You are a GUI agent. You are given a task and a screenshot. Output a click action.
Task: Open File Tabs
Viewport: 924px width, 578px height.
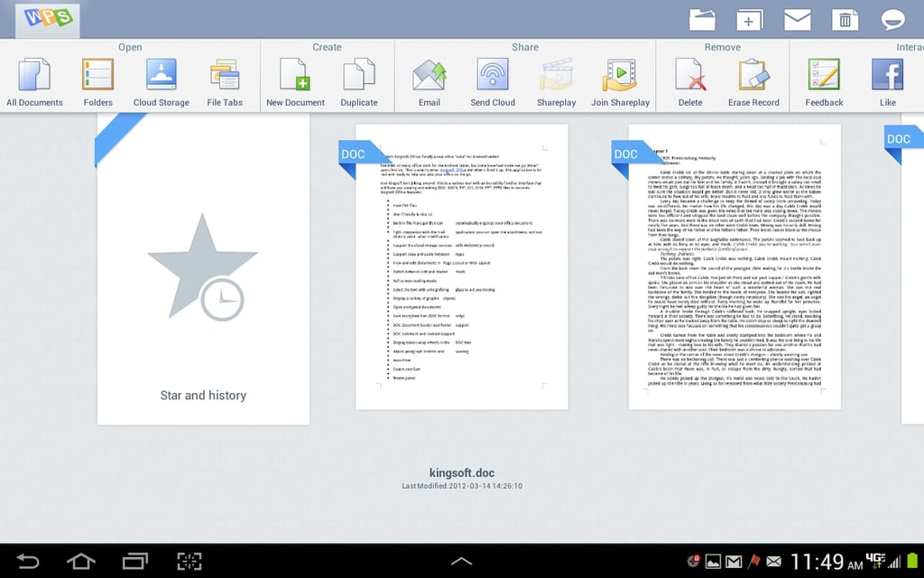[225, 82]
